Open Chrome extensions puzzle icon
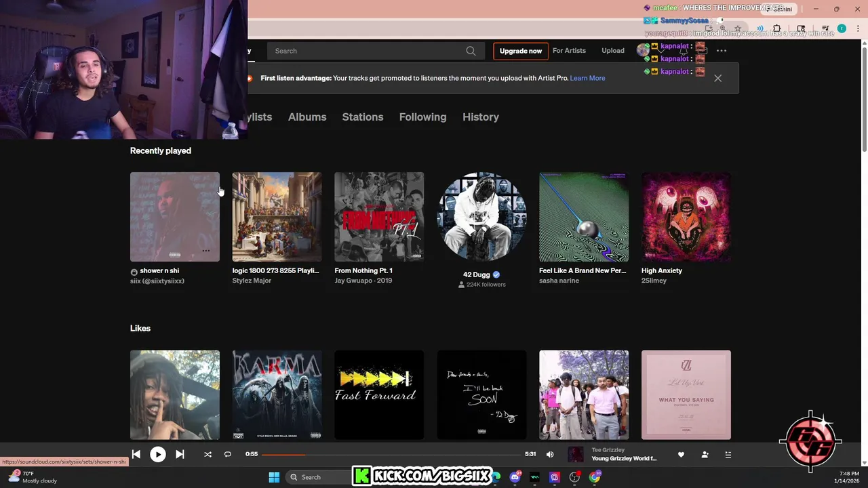 click(777, 28)
